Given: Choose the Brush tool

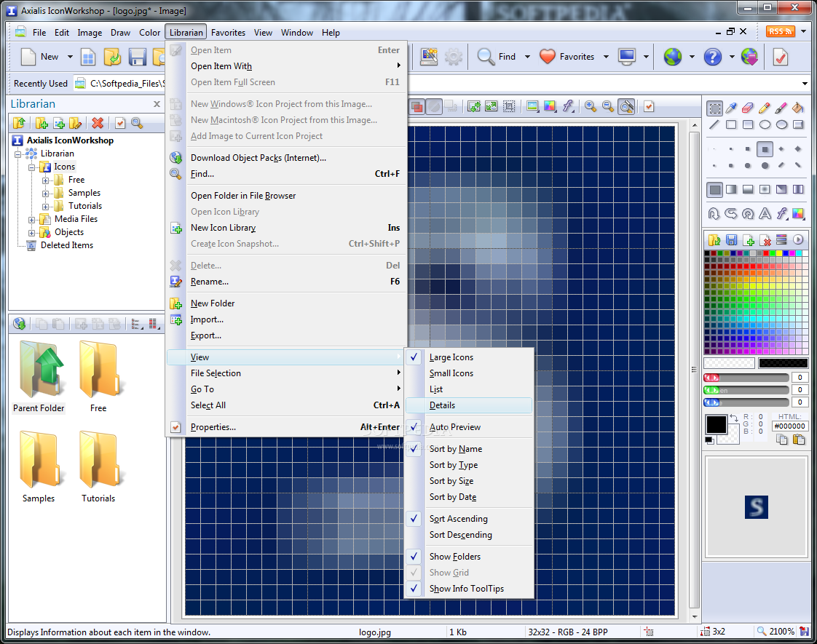Looking at the screenshot, I should click(x=781, y=108).
